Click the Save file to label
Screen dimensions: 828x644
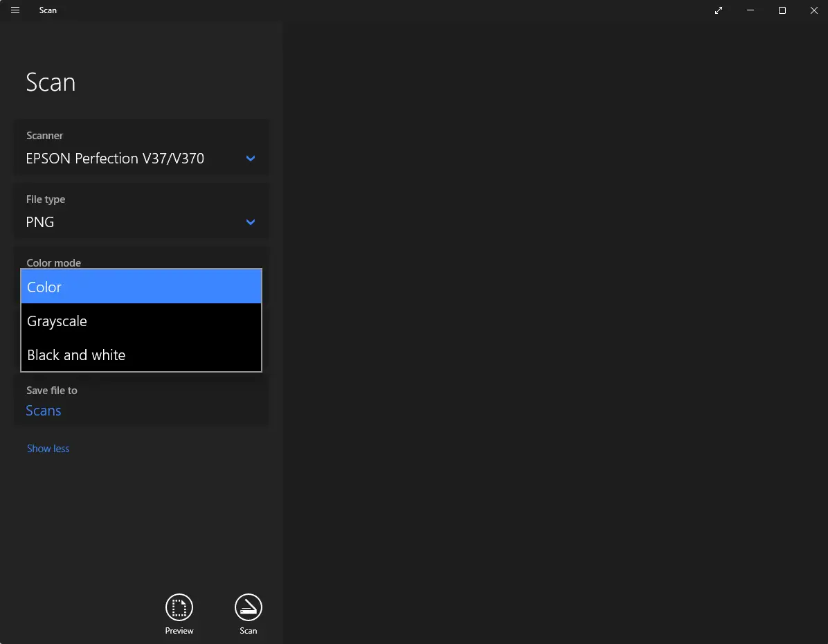click(52, 391)
